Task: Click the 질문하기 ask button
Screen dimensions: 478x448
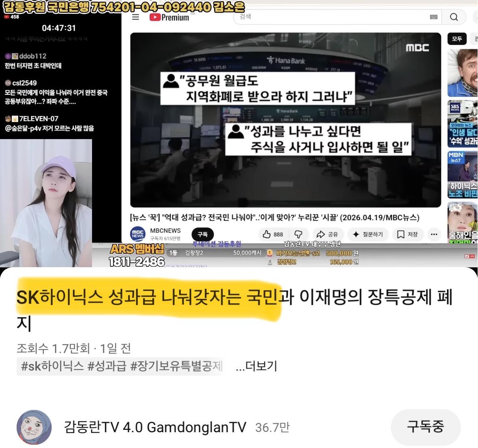Action: [x=368, y=234]
